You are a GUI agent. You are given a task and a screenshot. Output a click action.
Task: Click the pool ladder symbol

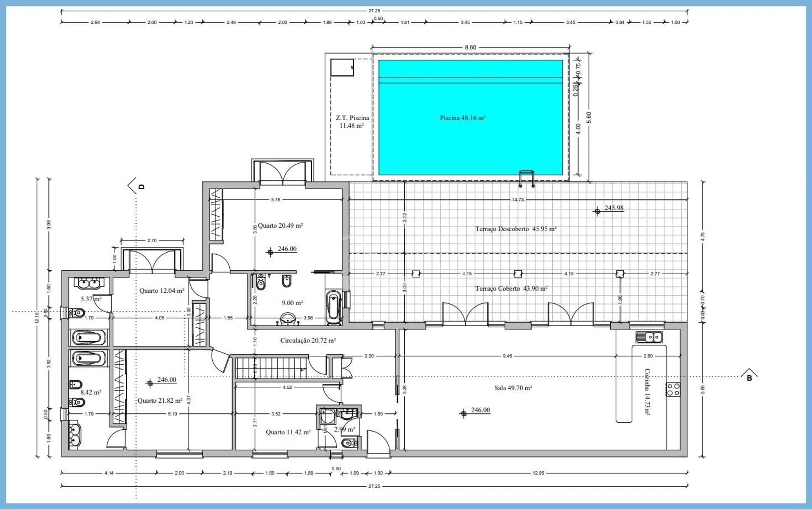527,179
